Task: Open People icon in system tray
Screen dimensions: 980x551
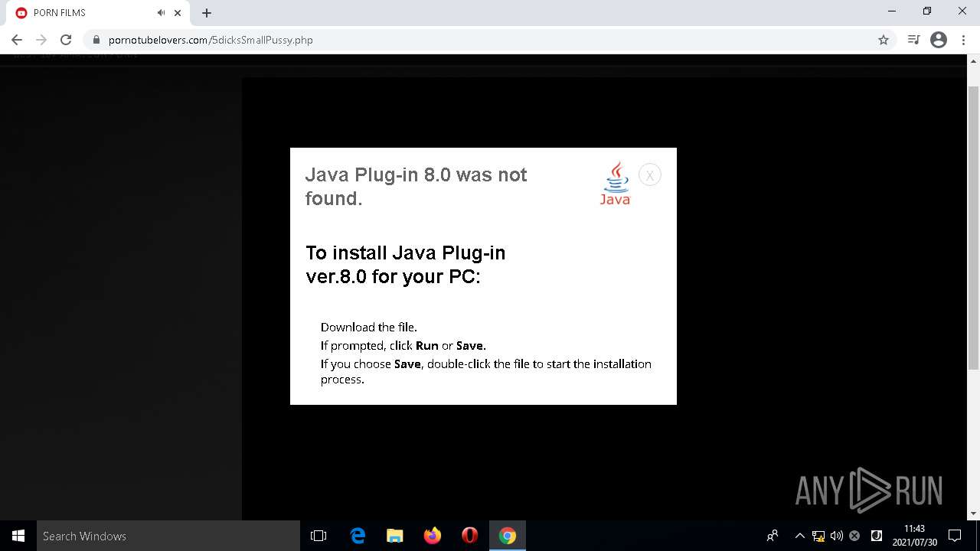Action: coord(773,536)
